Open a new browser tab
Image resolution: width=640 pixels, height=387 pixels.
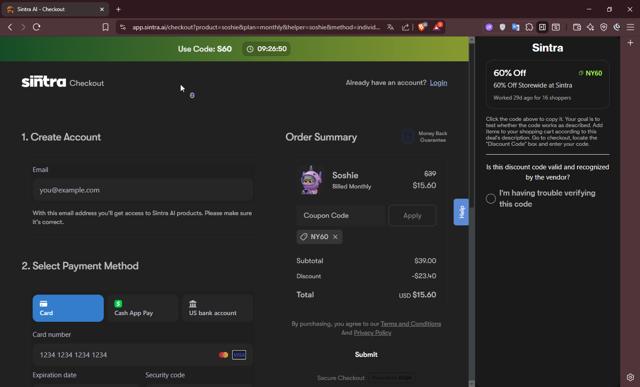click(118, 9)
